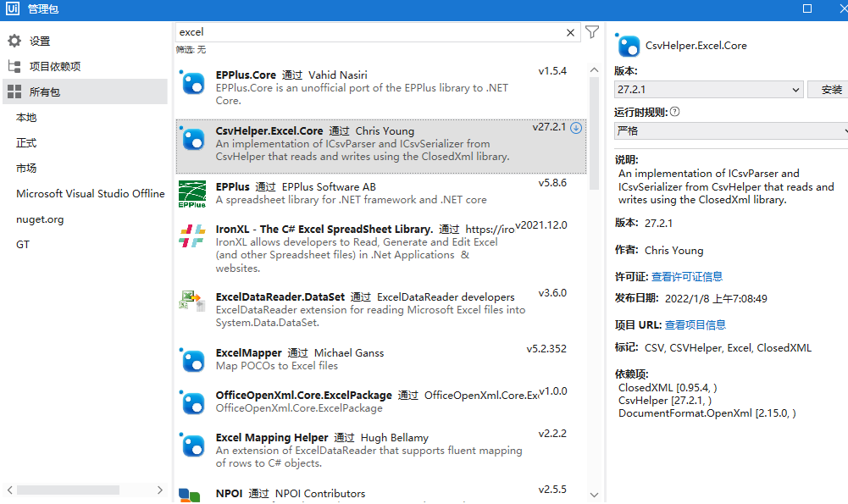Select the 所有包 grid icon
Image resolution: width=848 pixels, height=504 pixels.
tap(14, 91)
